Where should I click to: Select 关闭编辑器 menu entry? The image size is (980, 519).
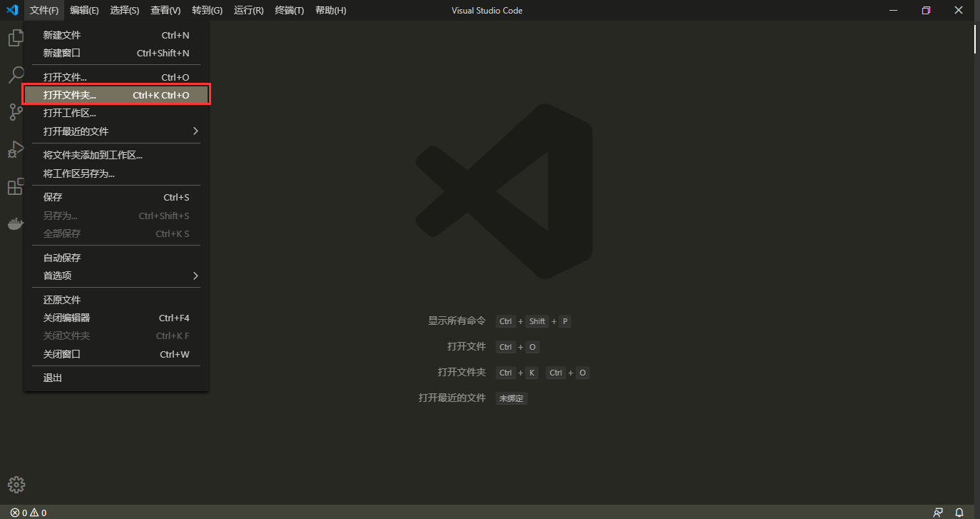click(x=116, y=318)
